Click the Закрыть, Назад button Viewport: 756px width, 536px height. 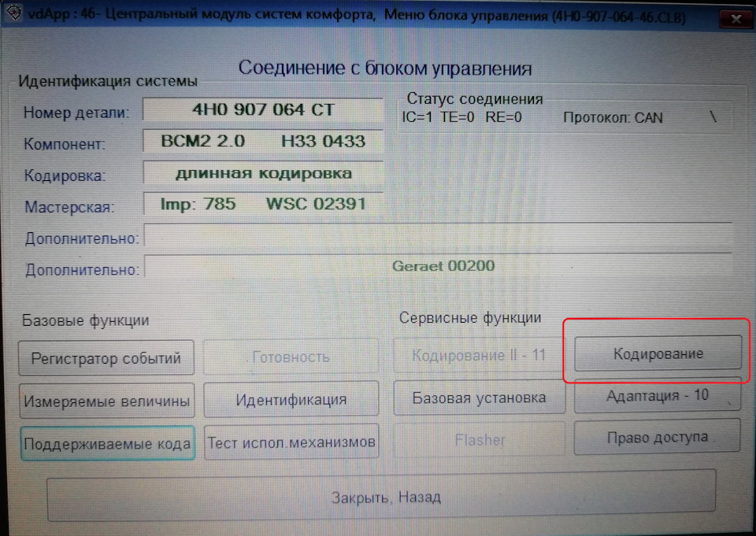[381, 497]
